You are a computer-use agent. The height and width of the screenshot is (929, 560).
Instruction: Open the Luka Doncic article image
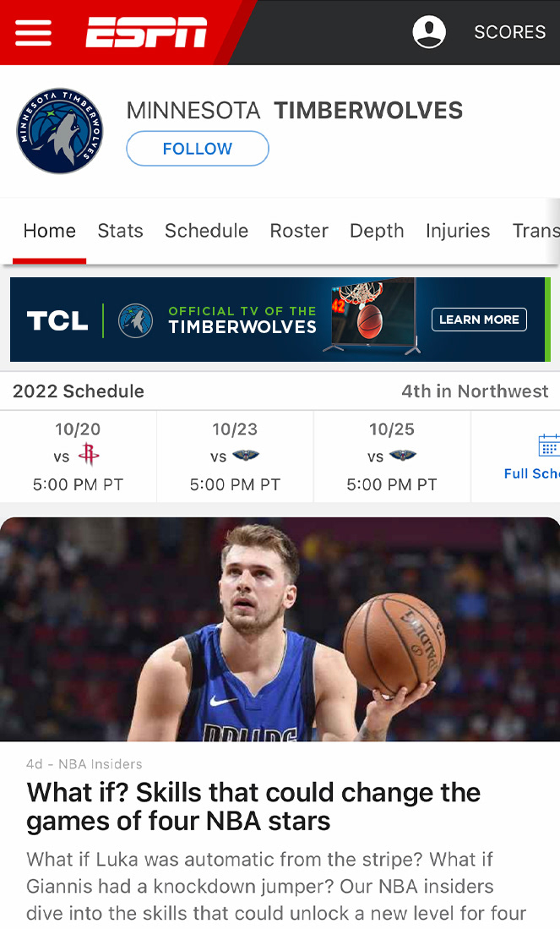[280, 629]
